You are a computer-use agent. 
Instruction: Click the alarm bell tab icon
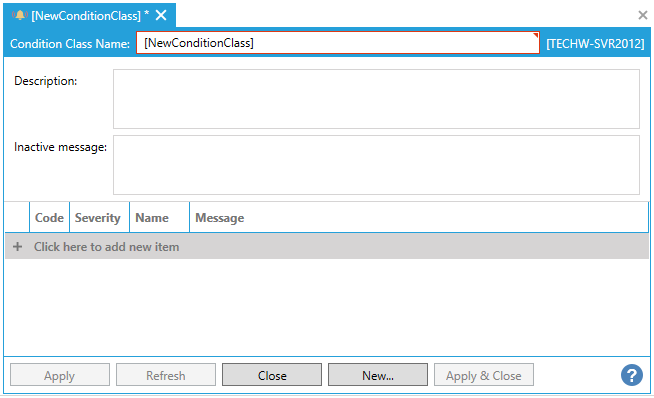[19, 15]
